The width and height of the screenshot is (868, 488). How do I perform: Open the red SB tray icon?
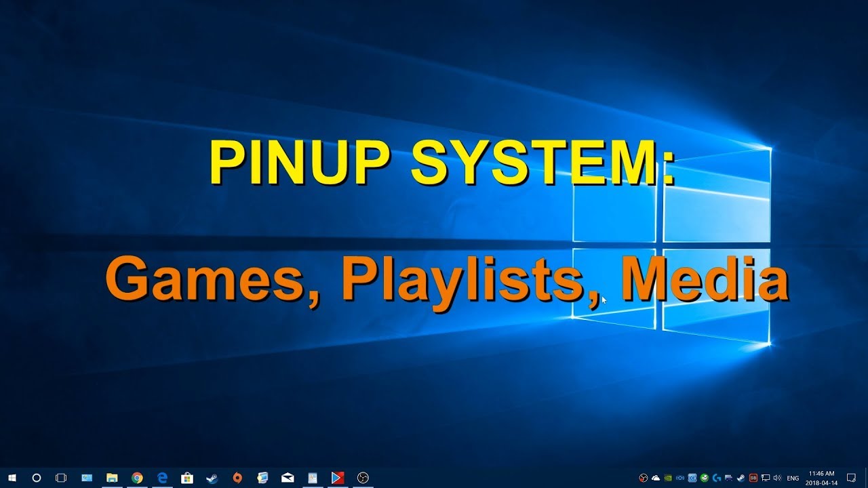click(x=753, y=478)
